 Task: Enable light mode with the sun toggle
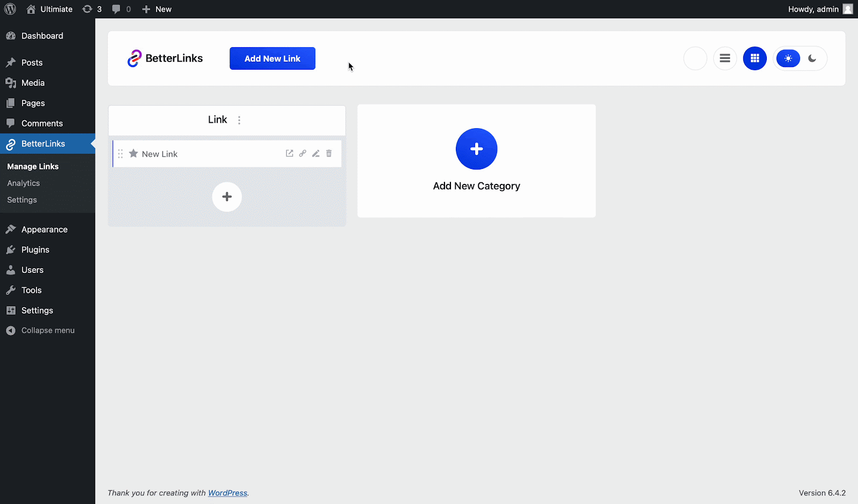(788, 58)
